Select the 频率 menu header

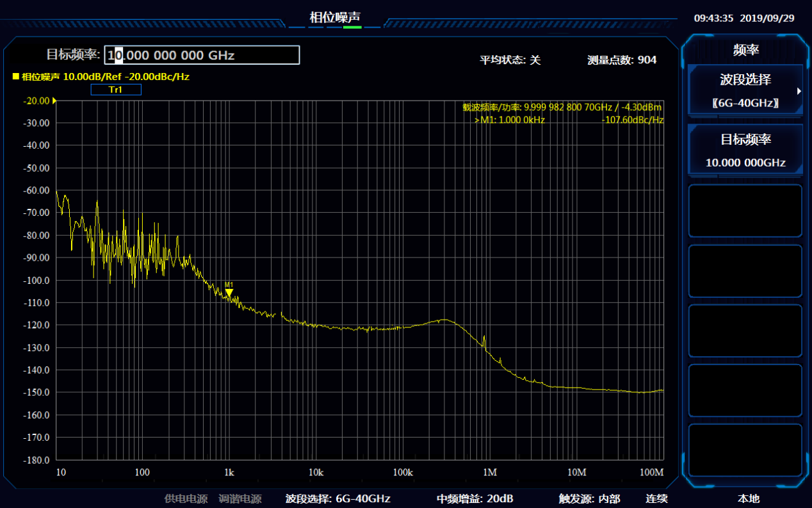pos(745,50)
